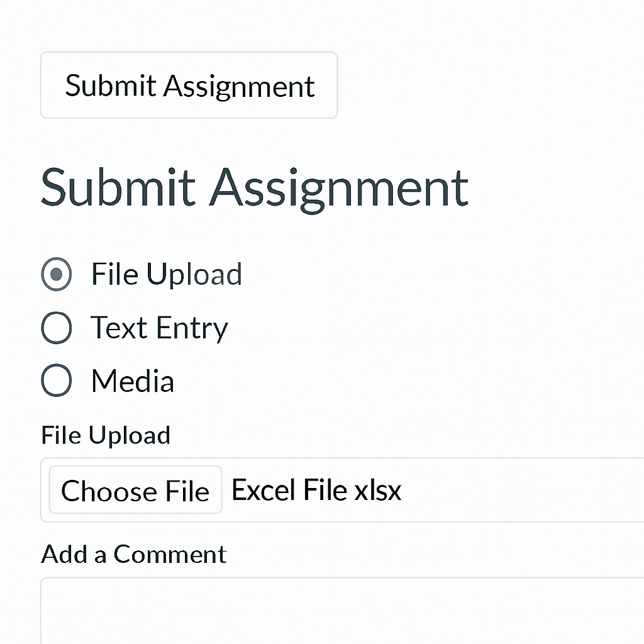Click the Choose File button
Image resolution: width=644 pixels, height=644 pixels.
point(135,491)
